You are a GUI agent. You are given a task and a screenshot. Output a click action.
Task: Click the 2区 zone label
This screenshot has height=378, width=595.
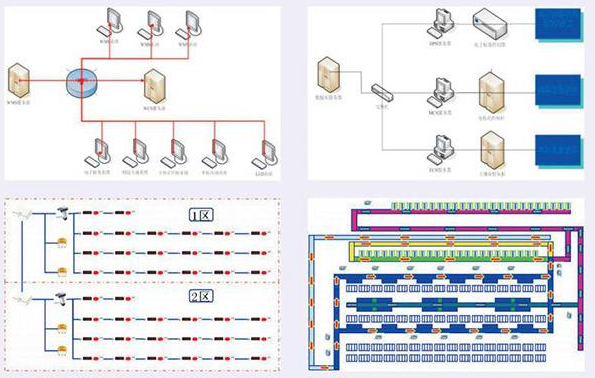[x=201, y=296]
